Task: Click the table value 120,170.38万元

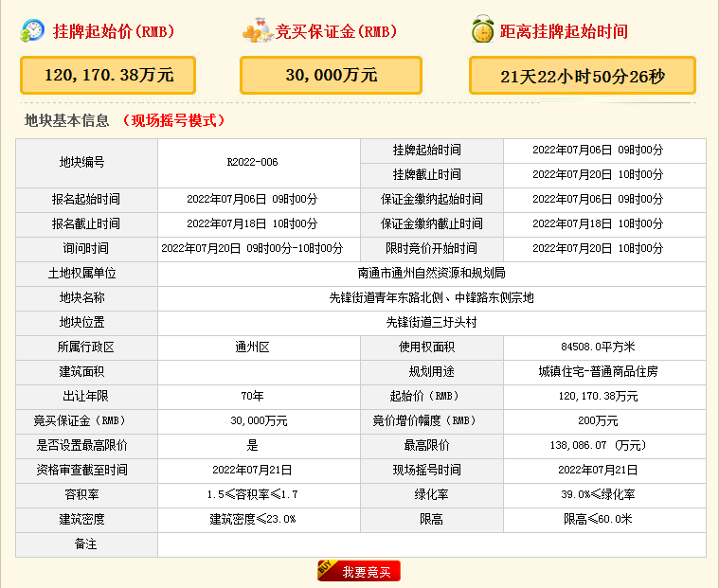Action: 598,396
